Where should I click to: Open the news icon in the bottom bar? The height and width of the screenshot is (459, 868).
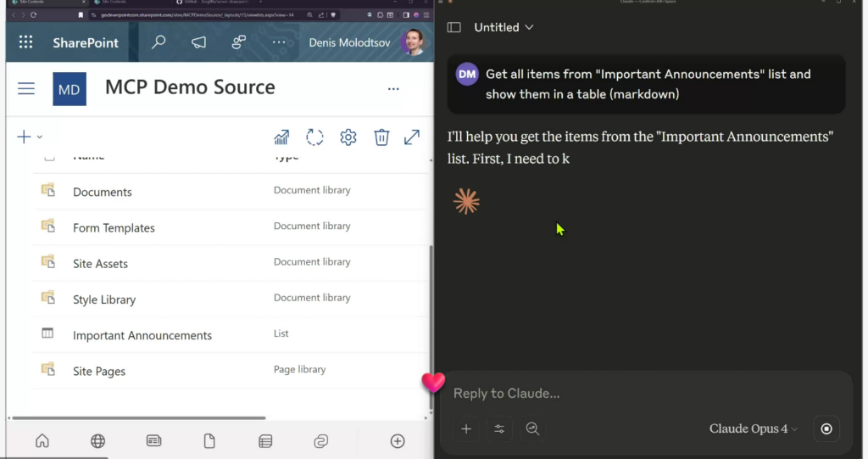pos(154,441)
